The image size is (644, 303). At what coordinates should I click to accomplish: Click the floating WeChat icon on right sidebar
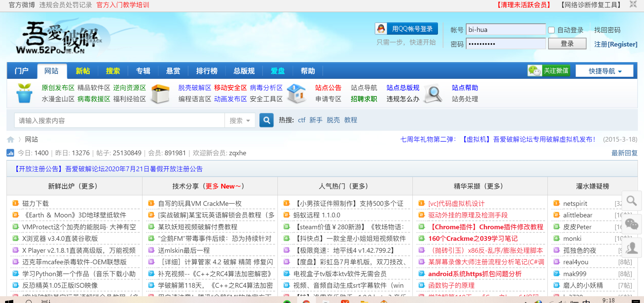pos(631,224)
